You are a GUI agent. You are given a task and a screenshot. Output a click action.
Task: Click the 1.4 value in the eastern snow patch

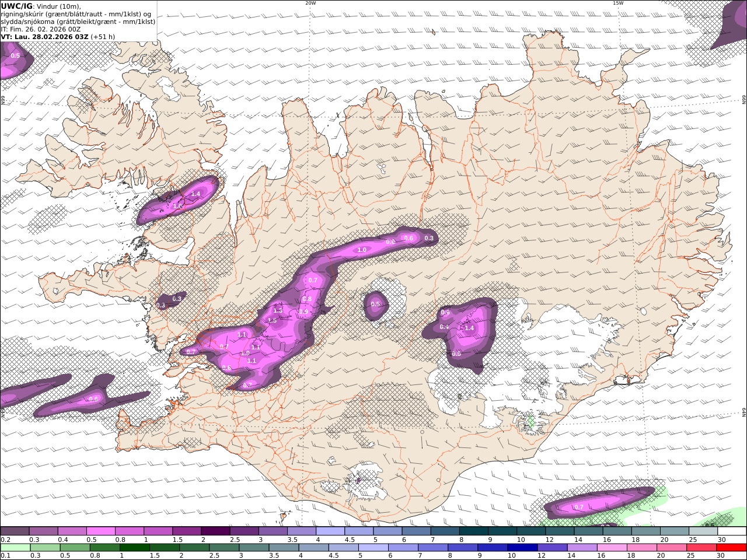(x=469, y=328)
